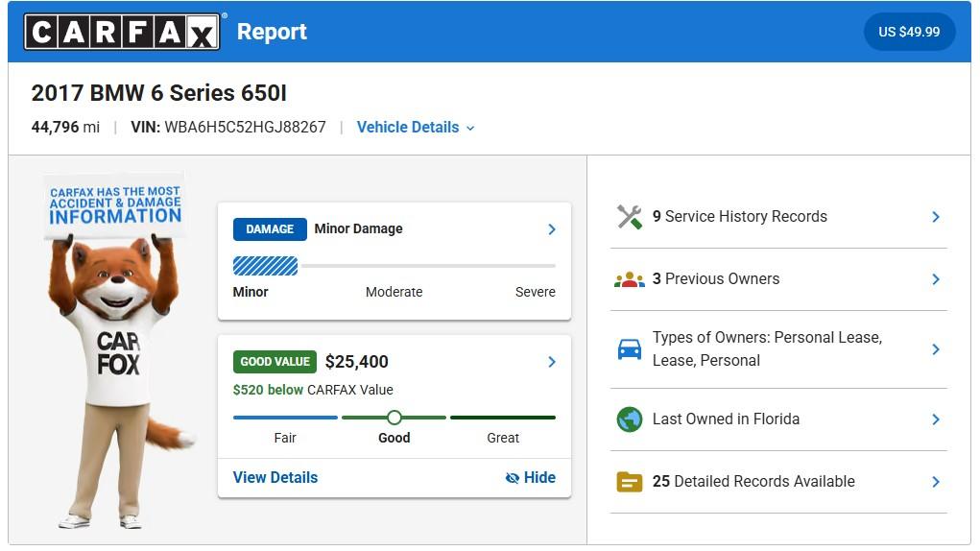This screenshot has width=980, height=551.
Task: Click the Minor Damage heading
Action: (x=358, y=228)
